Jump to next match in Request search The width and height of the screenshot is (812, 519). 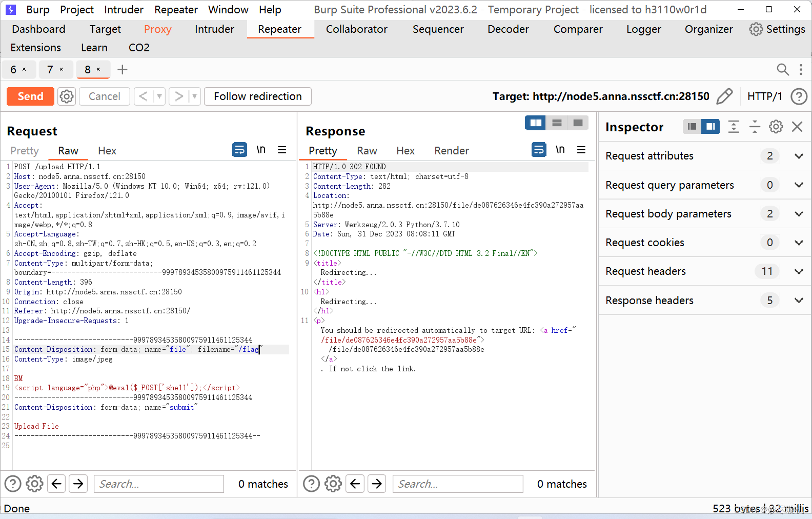(x=78, y=484)
